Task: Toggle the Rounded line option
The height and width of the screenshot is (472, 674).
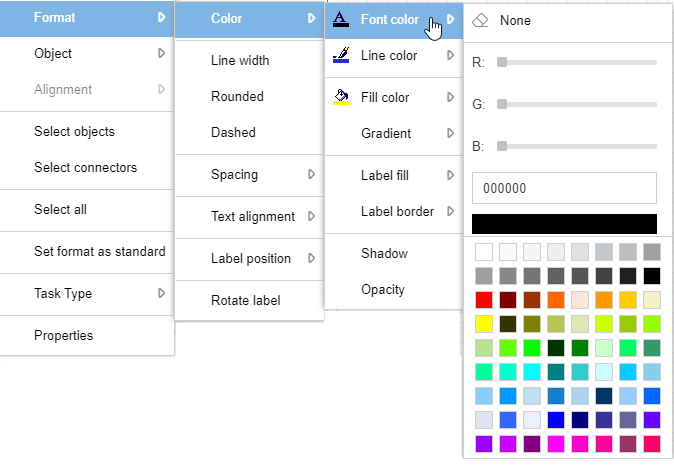Action: (x=237, y=96)
